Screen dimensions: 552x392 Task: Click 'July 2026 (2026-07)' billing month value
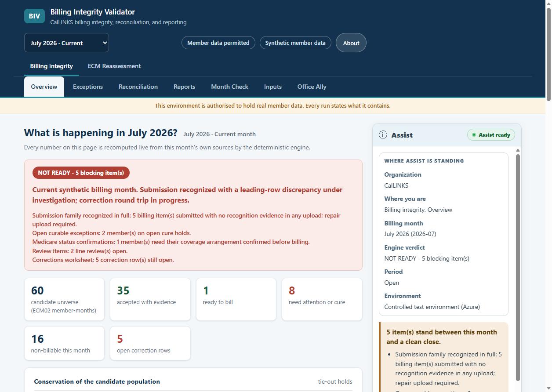click(x=410, y=234)
